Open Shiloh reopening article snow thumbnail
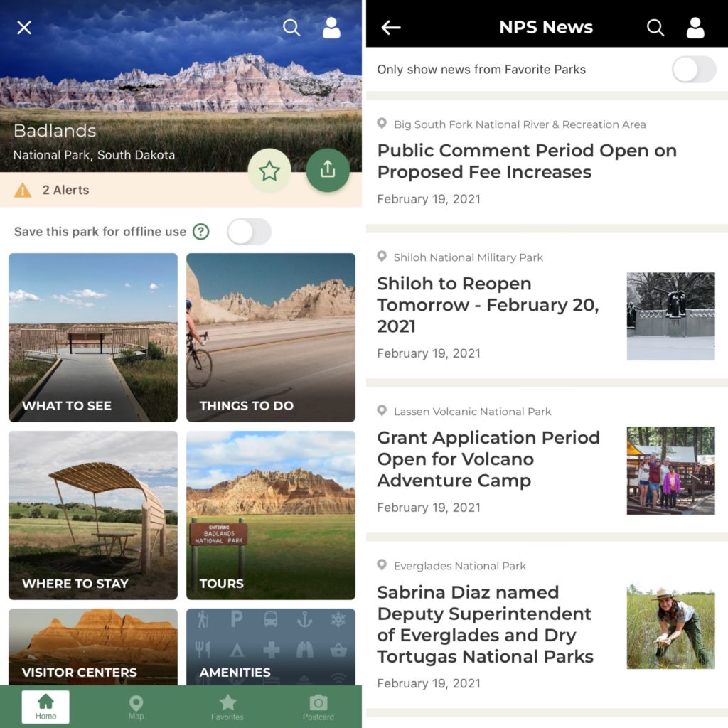This screenshot has width=728, height=728. tap(670, 316)
